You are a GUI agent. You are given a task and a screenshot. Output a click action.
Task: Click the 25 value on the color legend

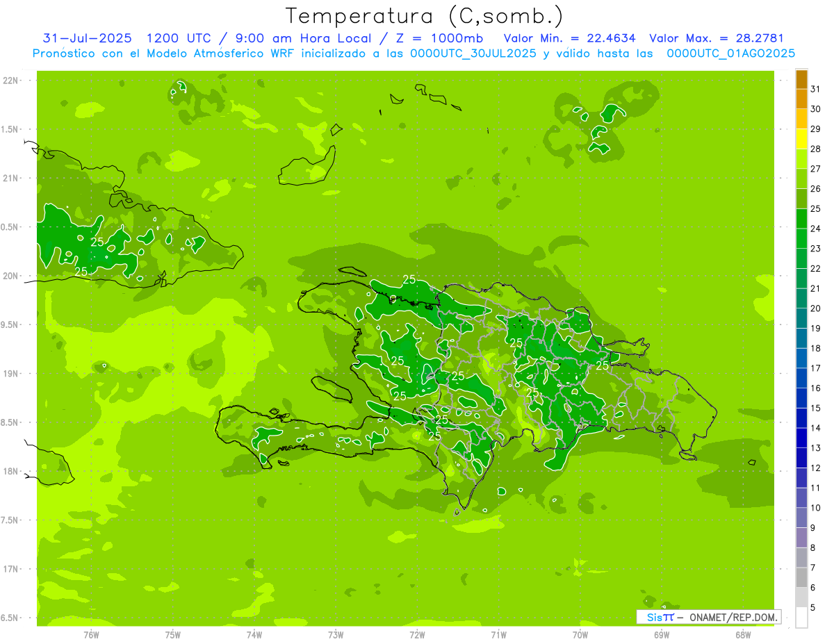[816, 208]
